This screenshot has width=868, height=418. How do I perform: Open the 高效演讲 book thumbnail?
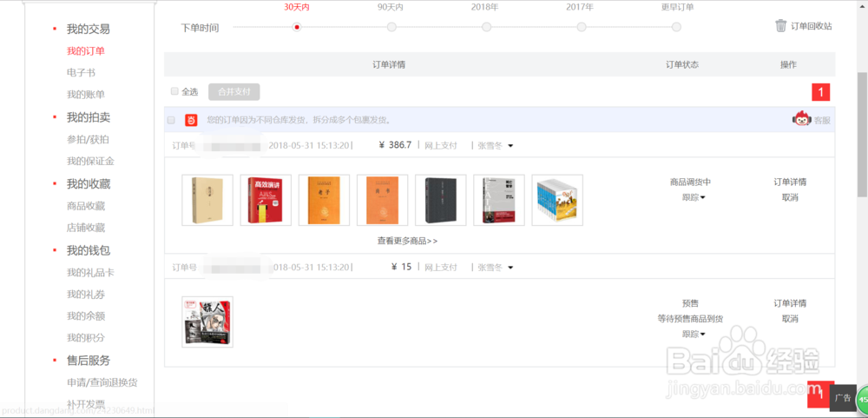[266, 200]
